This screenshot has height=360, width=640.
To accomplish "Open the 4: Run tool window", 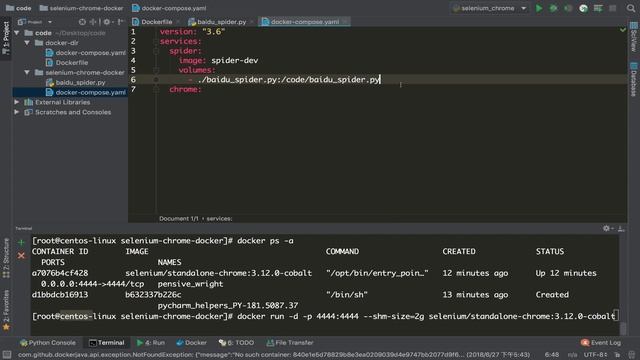I will (151, 343).
